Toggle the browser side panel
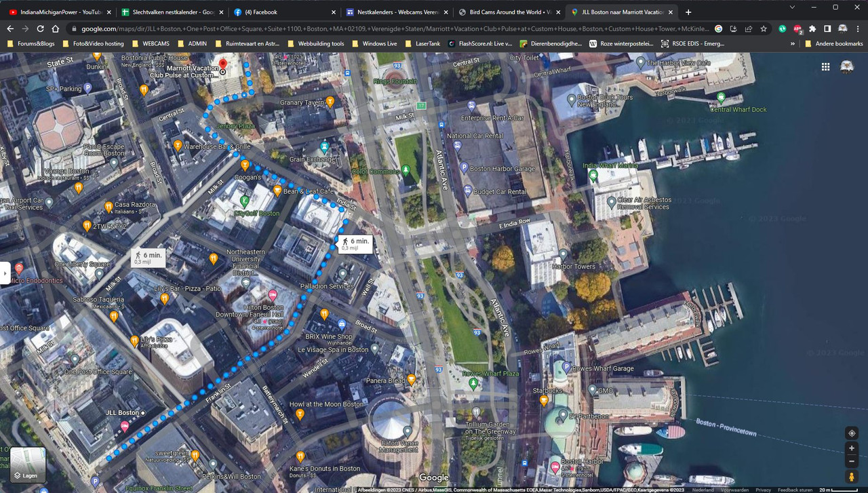 coord(827,28)
